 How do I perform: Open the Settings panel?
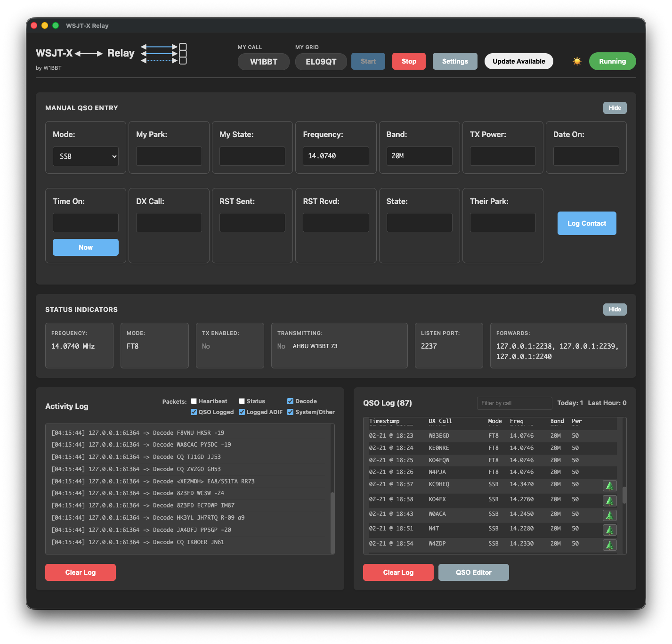[x=454, y=61]
